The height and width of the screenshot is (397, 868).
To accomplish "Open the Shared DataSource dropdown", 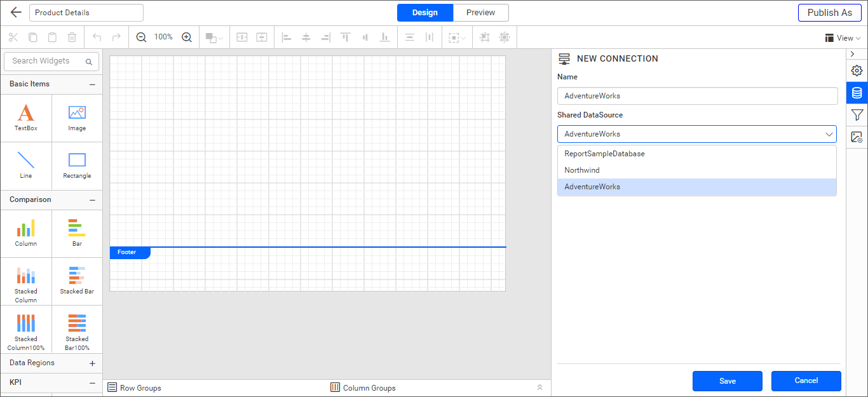I will tap(829, 134).
